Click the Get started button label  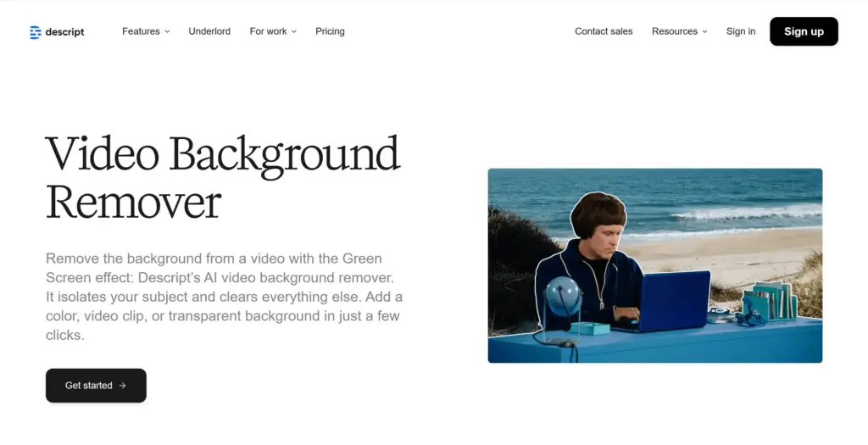point(88,386)
